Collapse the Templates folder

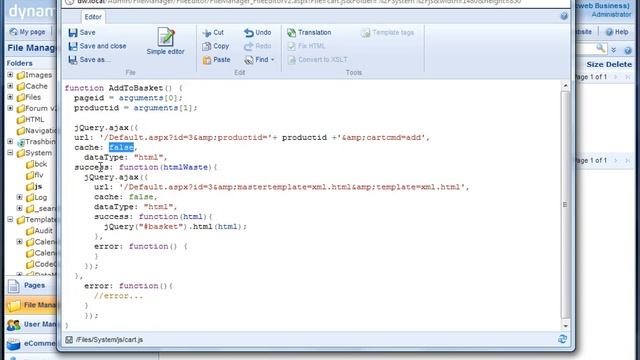point(10,220)
